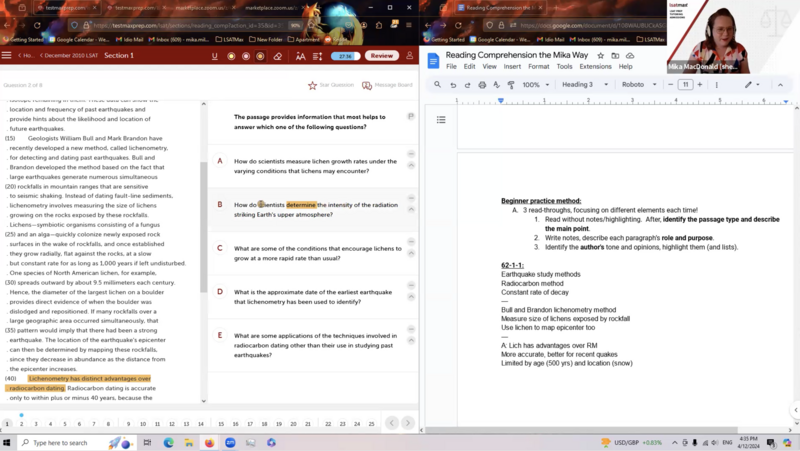Decrease the font size in Docs
The height and width of the screenshot is (451, 800).
point(670,85)
